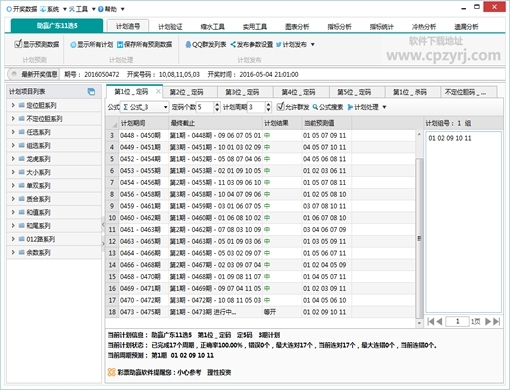Go to next page of plan group

click(488, 321)
